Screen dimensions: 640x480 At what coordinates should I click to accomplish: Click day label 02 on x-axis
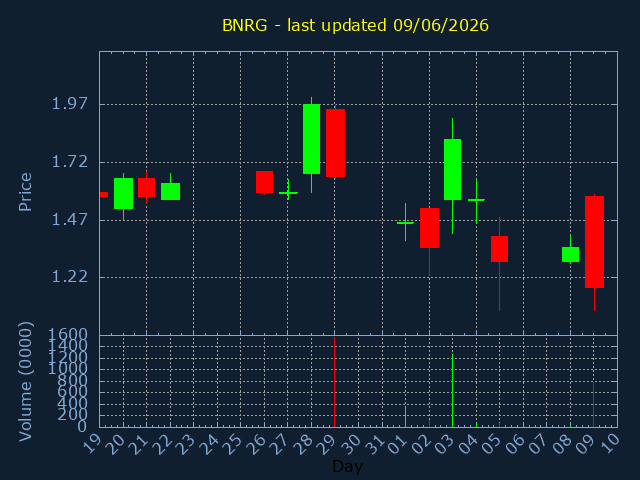point(423,444)
